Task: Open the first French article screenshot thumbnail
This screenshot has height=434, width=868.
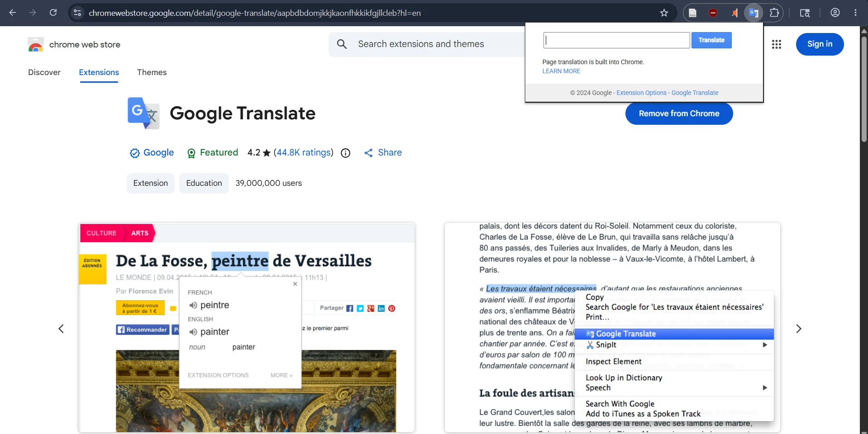Action: [x=247, y=328]
